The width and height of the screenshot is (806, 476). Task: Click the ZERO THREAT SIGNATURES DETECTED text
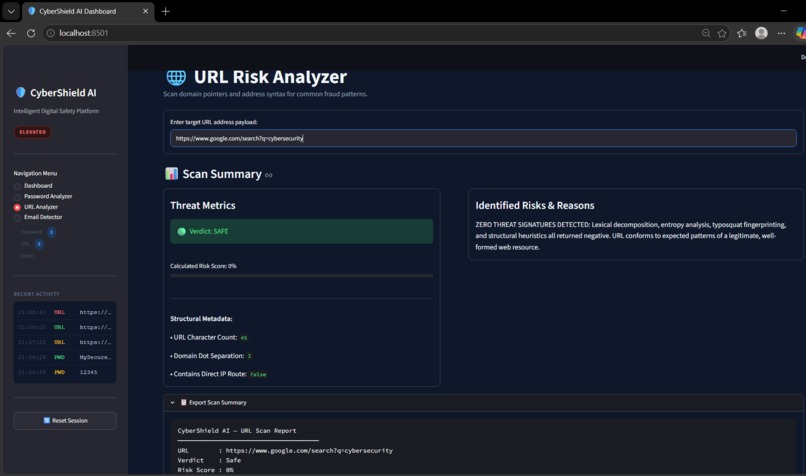pos(533,225)
